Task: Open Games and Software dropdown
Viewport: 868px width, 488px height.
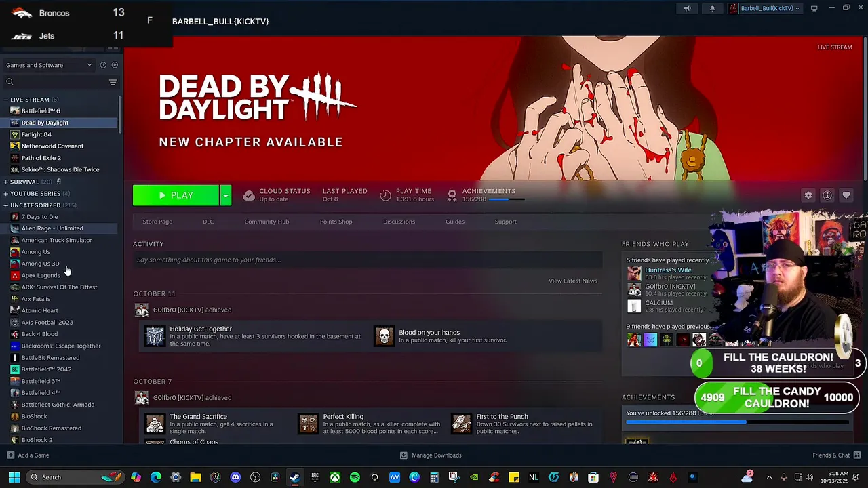Action: 49,65
